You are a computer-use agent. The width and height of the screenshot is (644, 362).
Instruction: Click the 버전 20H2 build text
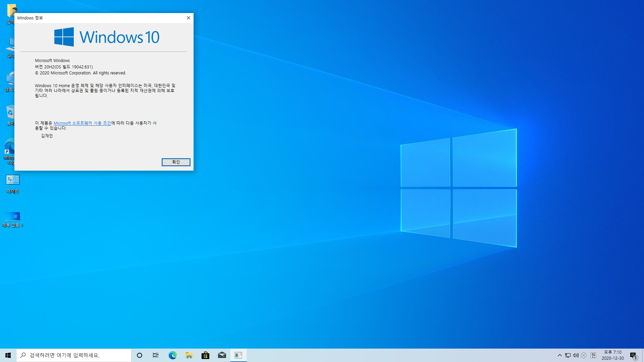tap(64, 67)
